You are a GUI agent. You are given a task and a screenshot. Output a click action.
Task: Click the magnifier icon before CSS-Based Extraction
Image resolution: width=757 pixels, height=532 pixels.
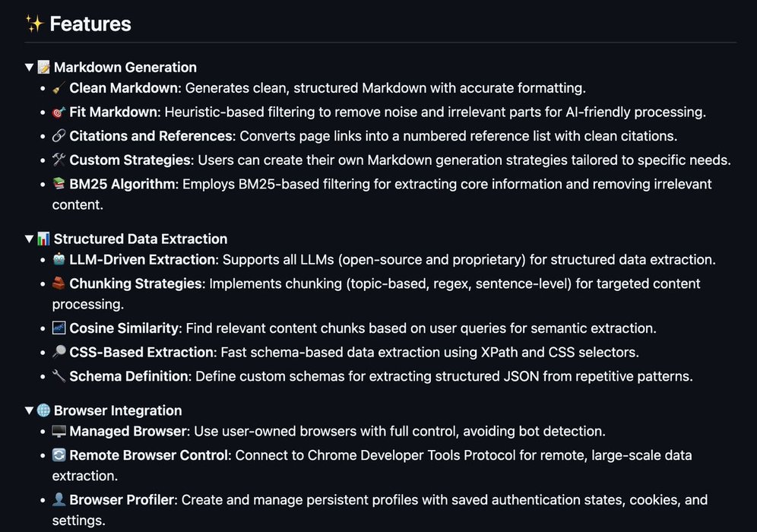[x=59, y=352]
